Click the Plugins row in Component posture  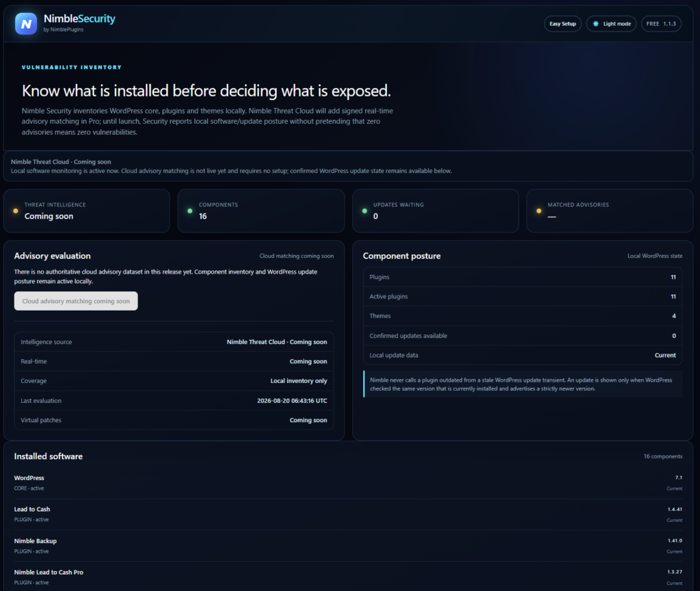523,277
